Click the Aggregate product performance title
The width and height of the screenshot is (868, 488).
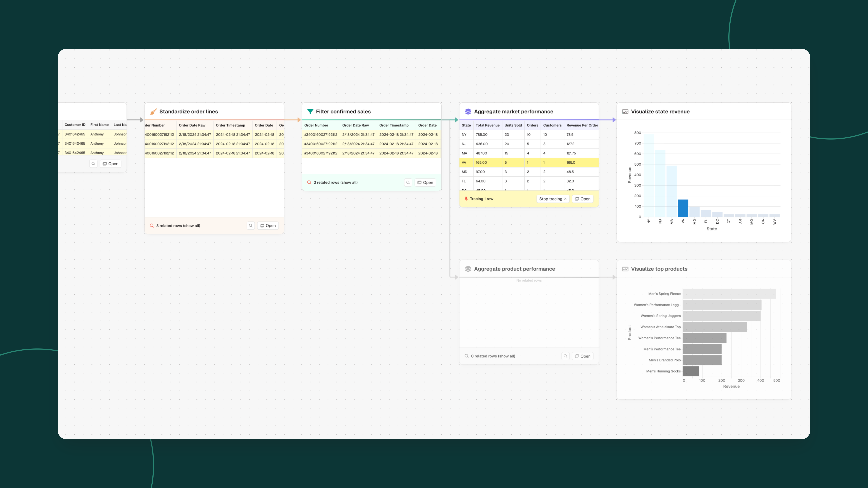[x=514, y=269]
